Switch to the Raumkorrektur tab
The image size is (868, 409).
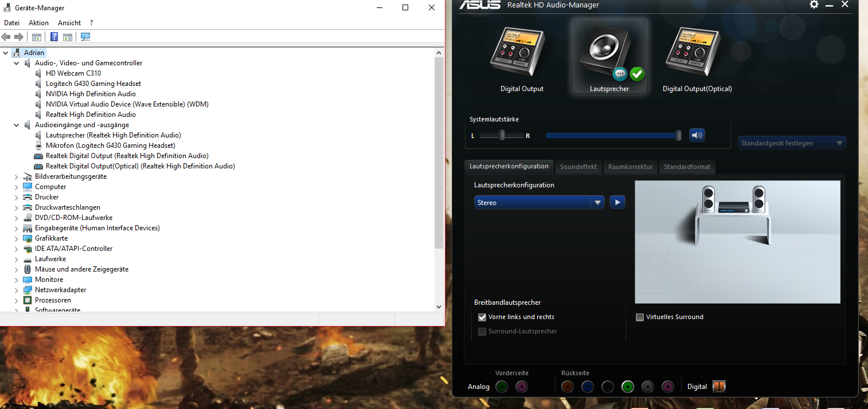630,167
